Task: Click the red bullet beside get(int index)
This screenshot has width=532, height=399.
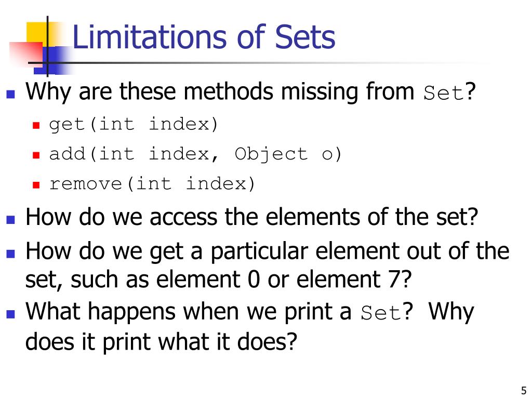Action: click(x=36, y=126)
